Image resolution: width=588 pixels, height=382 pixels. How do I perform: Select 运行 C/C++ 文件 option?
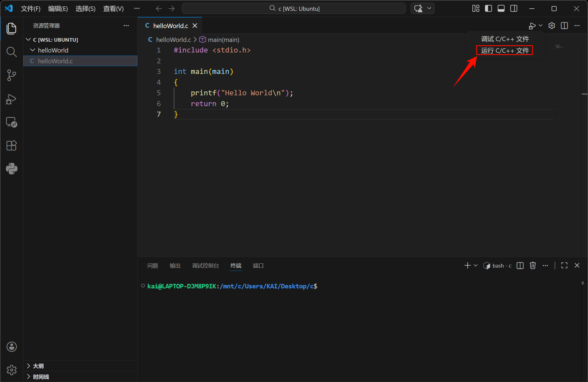pyautogui.click(x=505, y=51)
